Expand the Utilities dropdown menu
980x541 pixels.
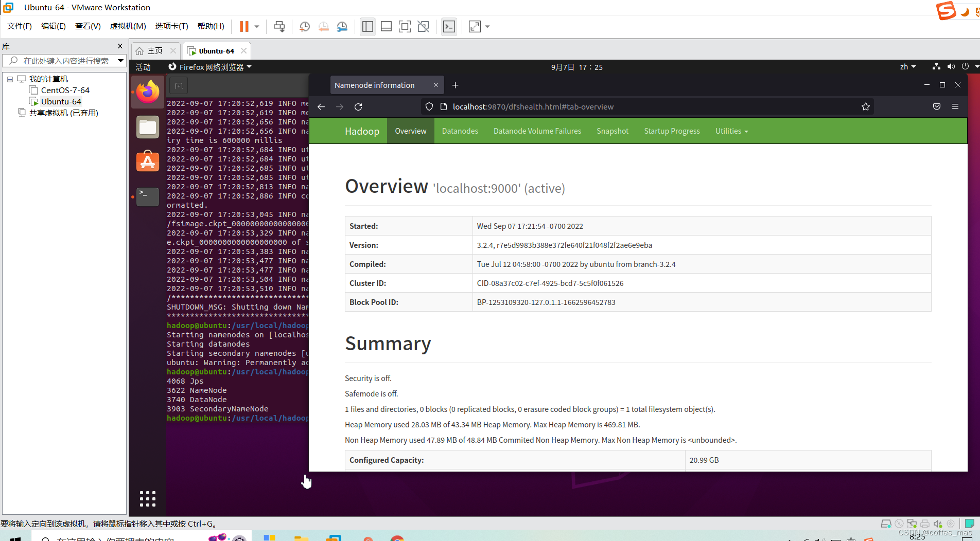point(731,131)
